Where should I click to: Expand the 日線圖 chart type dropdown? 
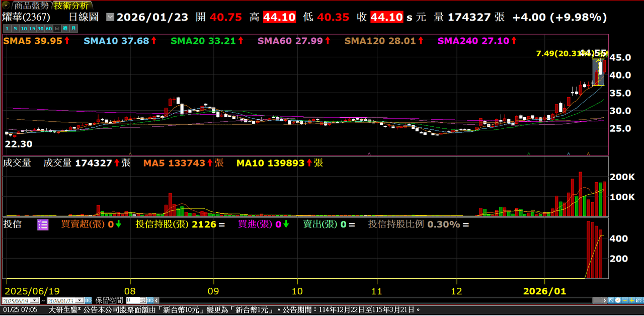(110, 17)
